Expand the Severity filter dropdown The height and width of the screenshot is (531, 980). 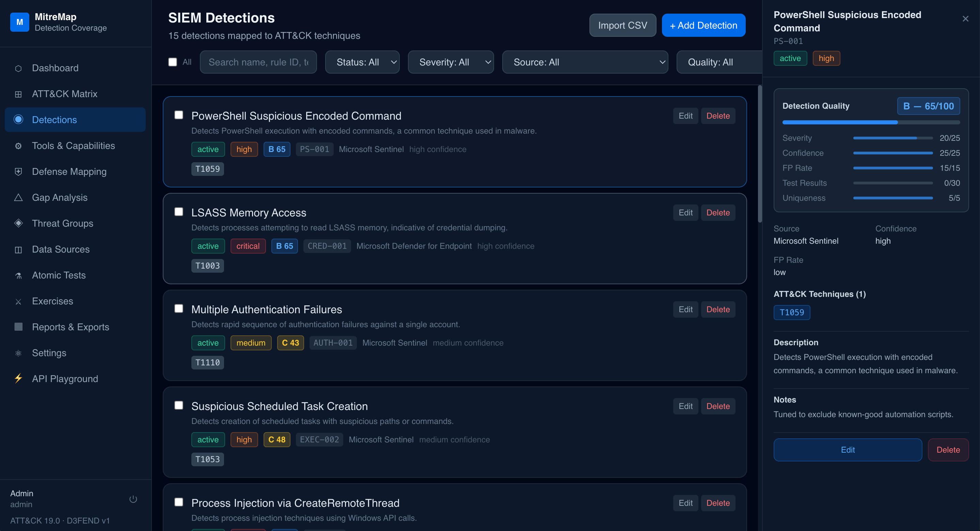coord(451,62)
